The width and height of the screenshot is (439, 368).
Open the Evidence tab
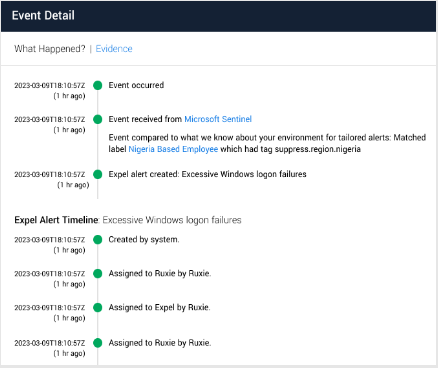coord(114,49)
